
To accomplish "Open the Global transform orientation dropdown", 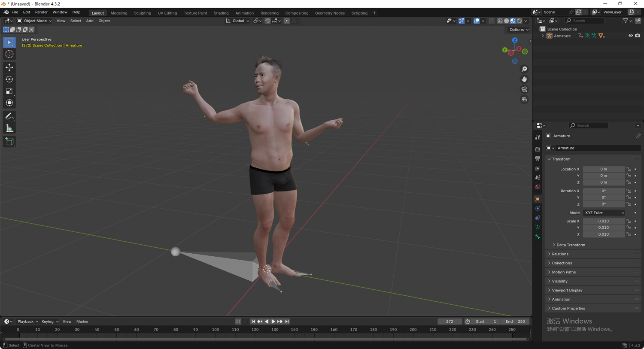I will click(x=237, y=21).
